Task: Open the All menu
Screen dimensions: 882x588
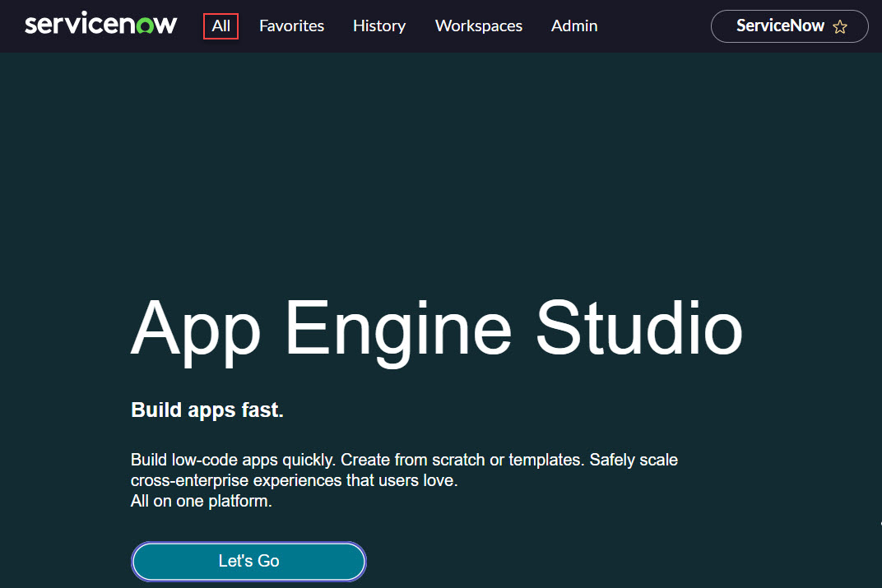Action: click(x=220, y=25)
